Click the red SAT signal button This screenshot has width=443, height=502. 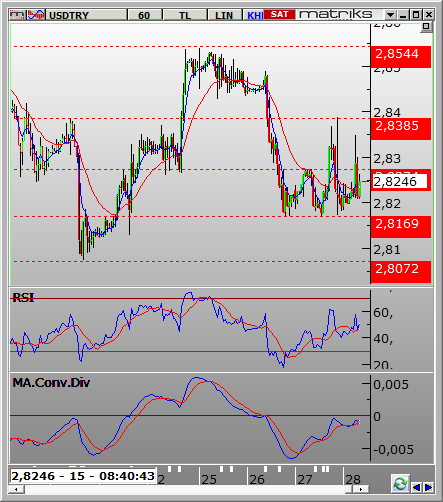pyautogui.click(x=279, y=15)
